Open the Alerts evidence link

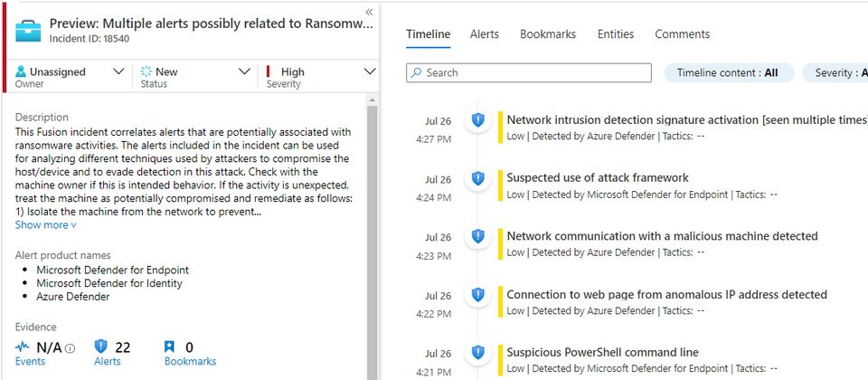(107, 361)
